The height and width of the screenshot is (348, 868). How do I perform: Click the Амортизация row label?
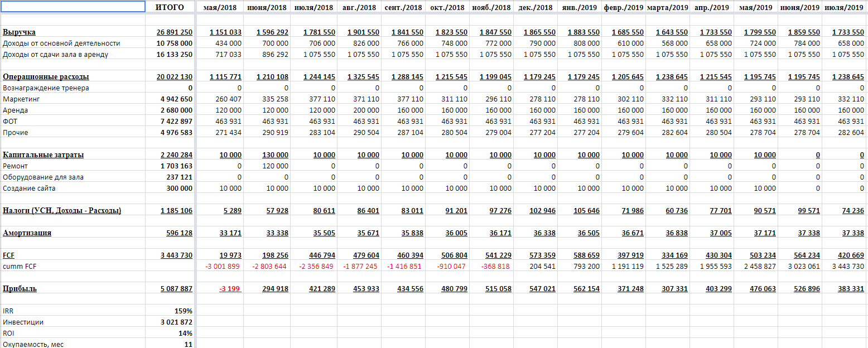coord(27,233)
